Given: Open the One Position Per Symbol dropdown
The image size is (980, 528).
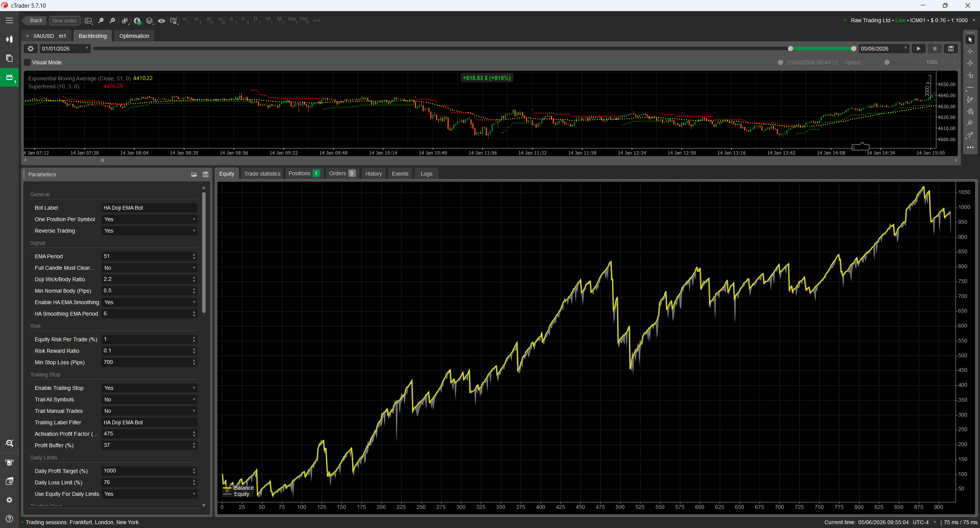Looking at the screenshot, I should tap(150, 219).
